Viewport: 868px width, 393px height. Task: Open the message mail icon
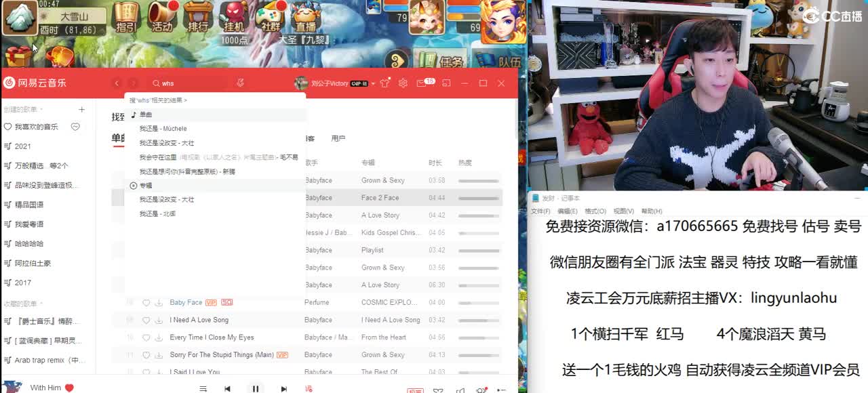(x=421, y=83)
